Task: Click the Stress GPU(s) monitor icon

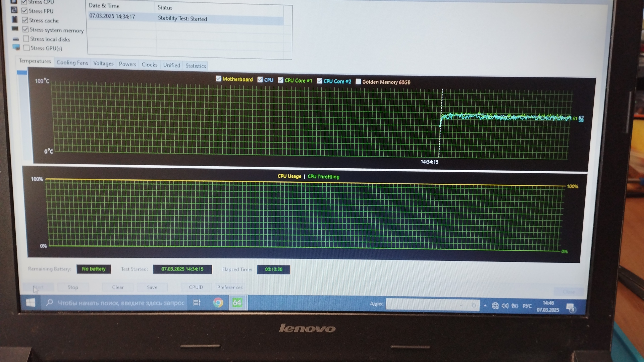Action: (x=16, y=47)
